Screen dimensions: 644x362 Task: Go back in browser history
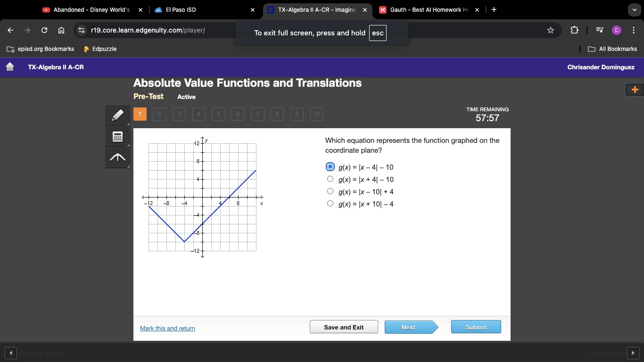coord(10,30)
